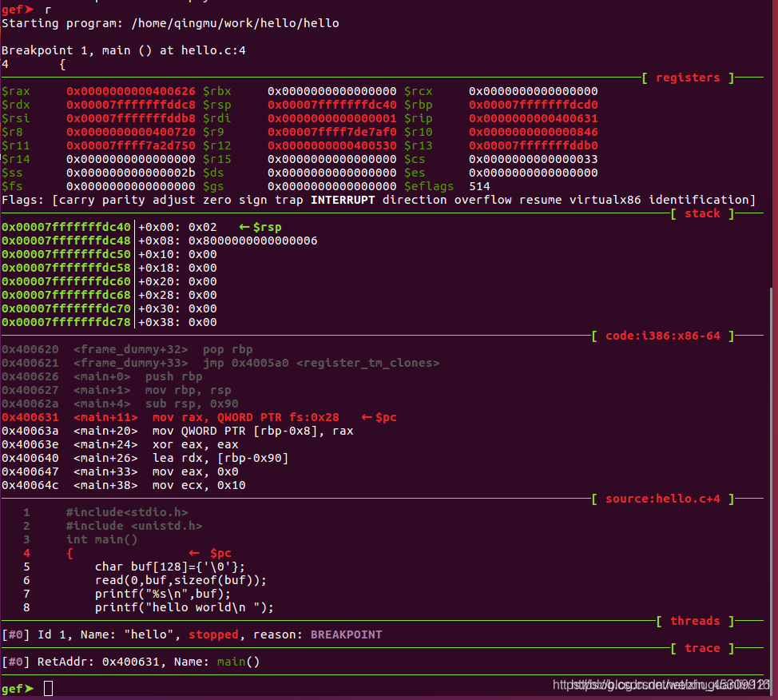Click the $rax register value 0x0000000000400626
Screen dimensions: 778x700
[131, 91]
